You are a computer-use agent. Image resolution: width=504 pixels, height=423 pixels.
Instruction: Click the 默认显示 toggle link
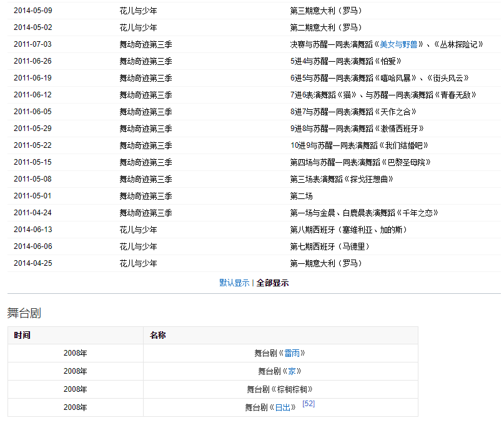pyautogui.click(x=234, y=283)
